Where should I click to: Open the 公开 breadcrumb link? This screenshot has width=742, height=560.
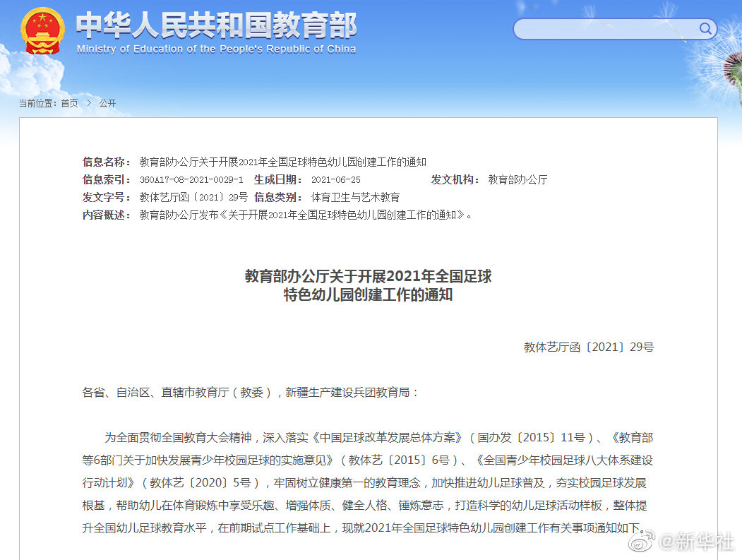pyautogui.click(x=107, y=103)
